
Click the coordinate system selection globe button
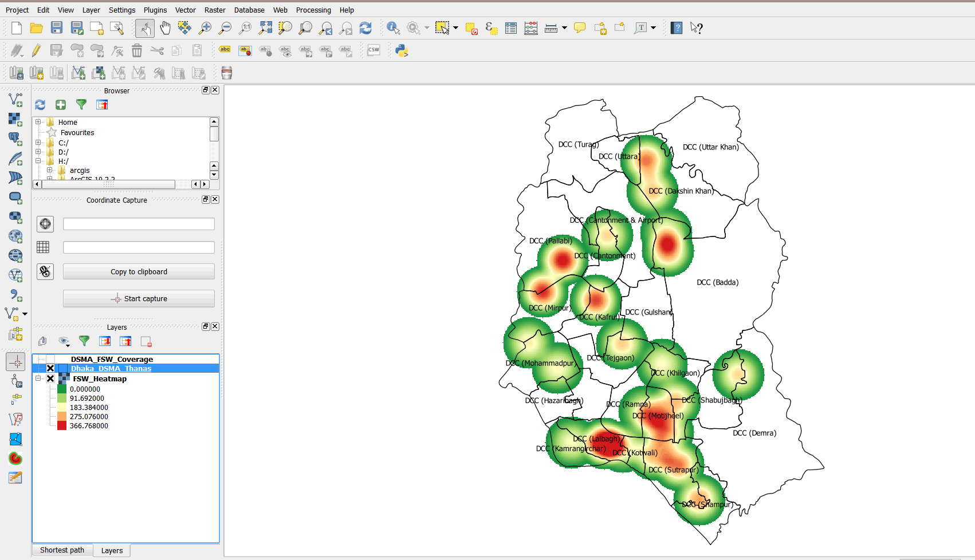pos(45,224)
